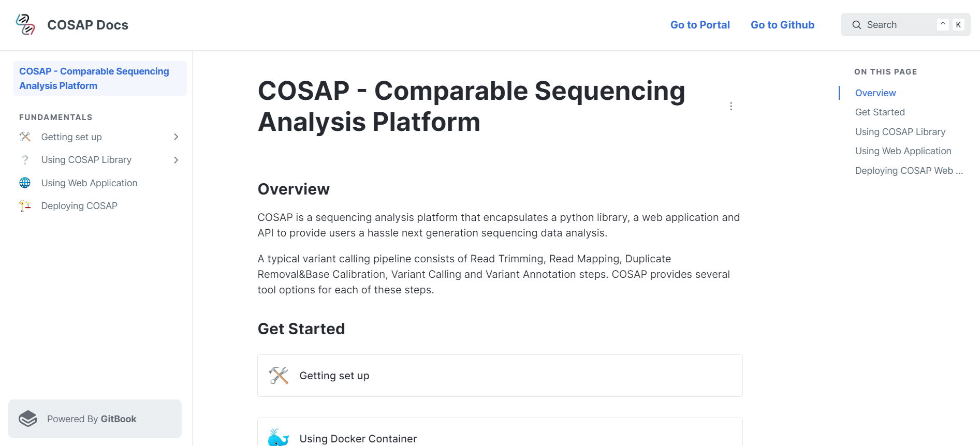Select Overview in the On This Page list
This screenshot has width=980, height=446.
875,93
